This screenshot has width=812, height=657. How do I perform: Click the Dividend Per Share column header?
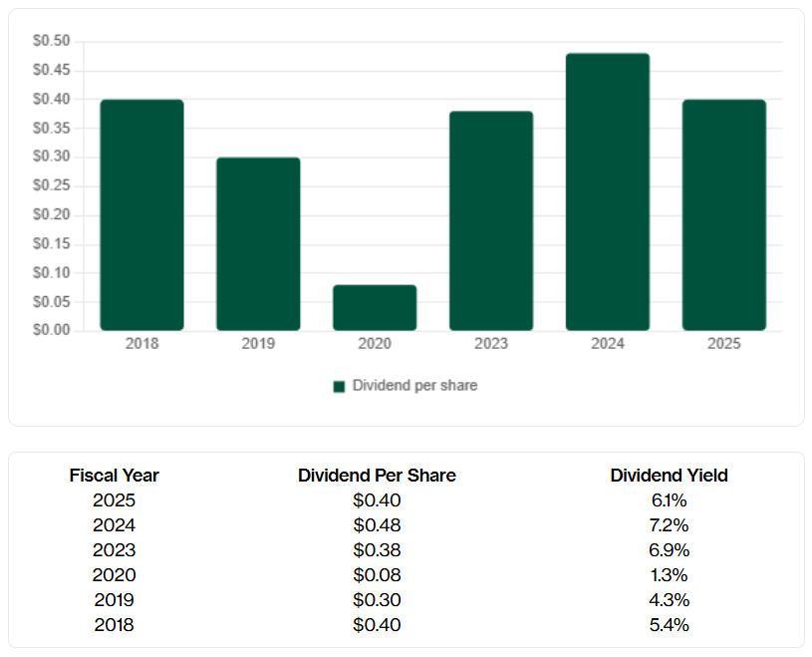(377, 476)
